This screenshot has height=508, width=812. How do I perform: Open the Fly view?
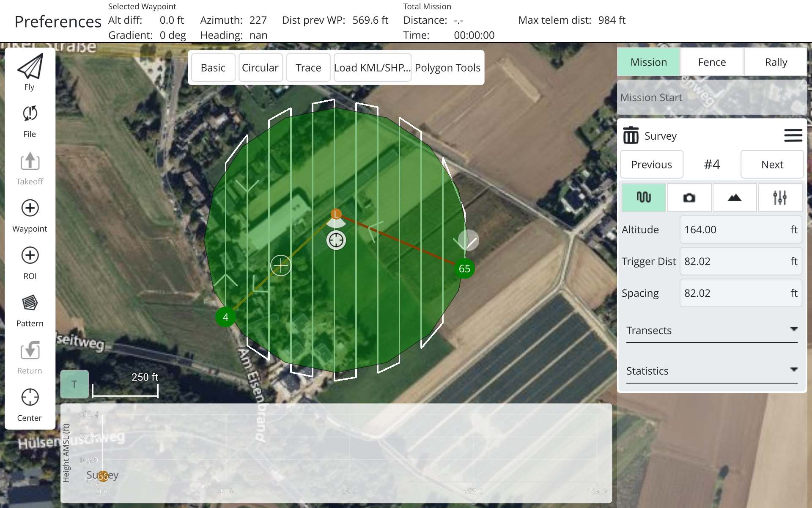pos(30,72)
